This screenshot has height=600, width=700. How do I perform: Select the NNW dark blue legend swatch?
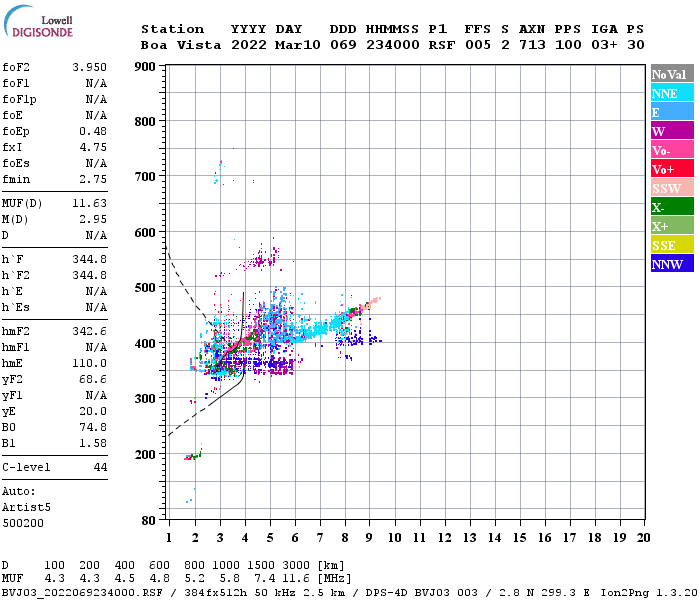[672, 263]
